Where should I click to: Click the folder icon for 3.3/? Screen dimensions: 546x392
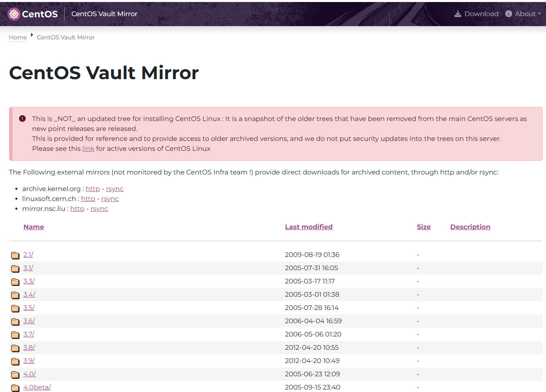tap(15, 282)
